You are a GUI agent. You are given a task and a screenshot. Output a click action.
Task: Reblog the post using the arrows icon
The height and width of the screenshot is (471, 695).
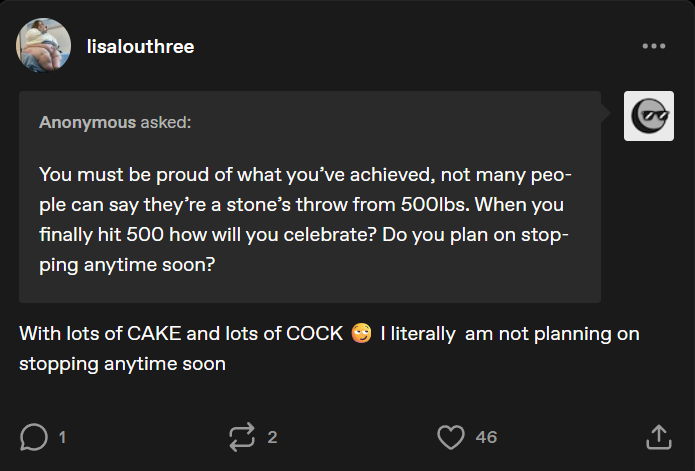241,437
